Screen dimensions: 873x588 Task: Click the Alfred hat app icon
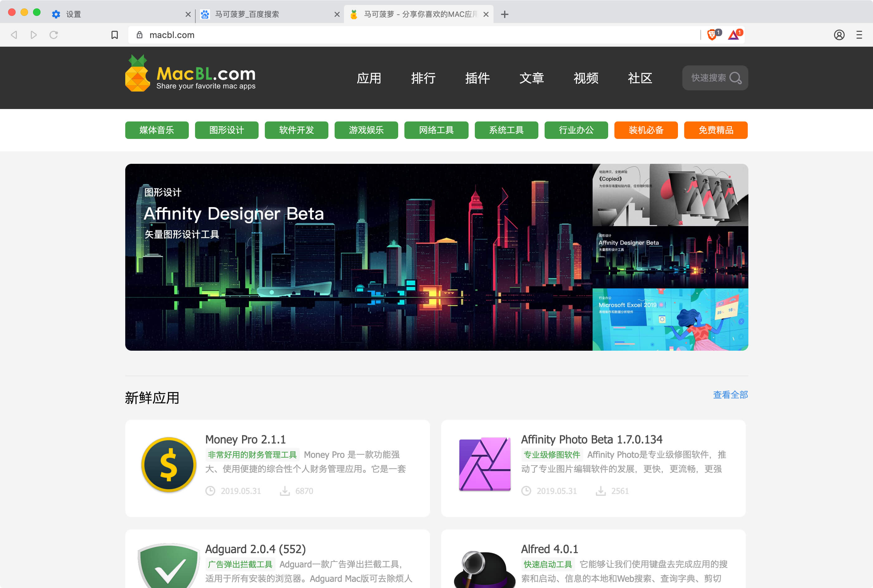tap(484, 569)
